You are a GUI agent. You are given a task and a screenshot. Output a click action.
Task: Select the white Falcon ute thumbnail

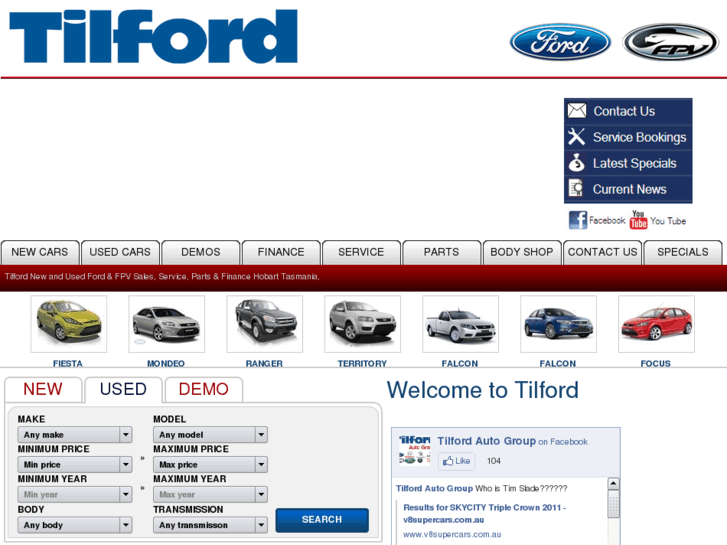click(x=460, y=324)
